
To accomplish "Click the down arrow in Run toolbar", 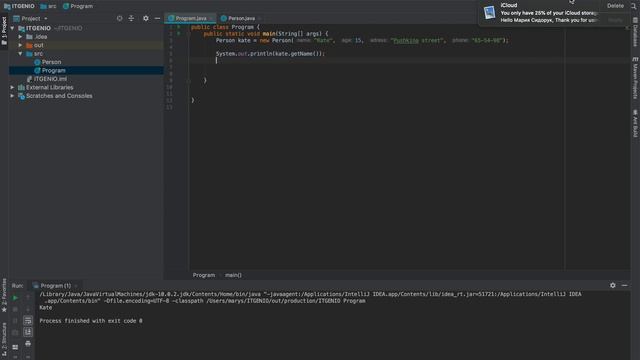I will [x=28, y=309].
